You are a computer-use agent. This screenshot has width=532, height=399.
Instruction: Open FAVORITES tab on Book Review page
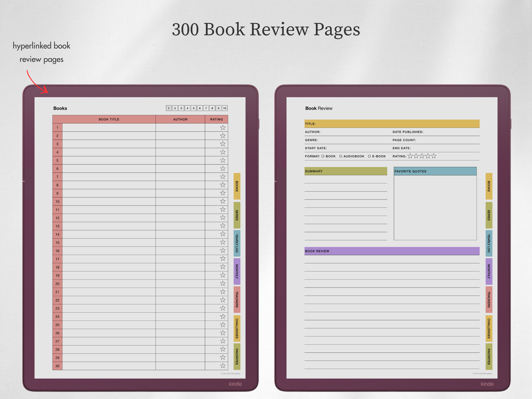[x=489, y=356]
